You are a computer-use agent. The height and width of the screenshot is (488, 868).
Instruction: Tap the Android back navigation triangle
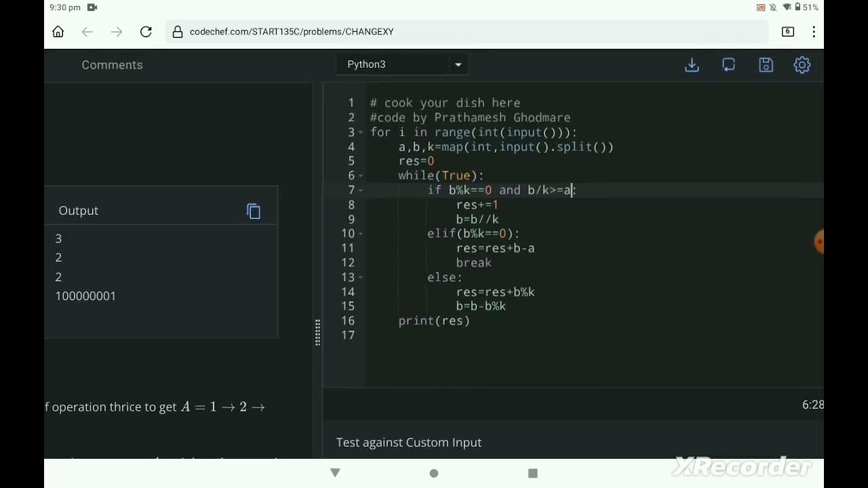click(x=335, y=472)
